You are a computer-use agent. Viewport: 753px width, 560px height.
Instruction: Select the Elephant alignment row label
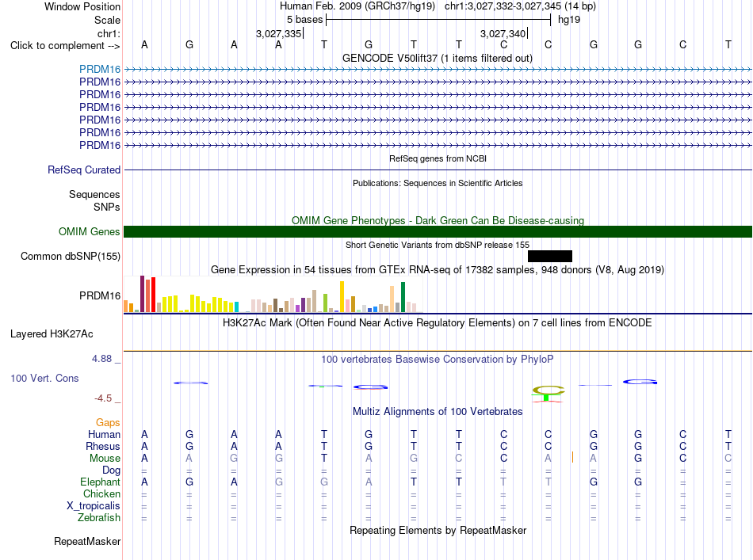[100, 482]
